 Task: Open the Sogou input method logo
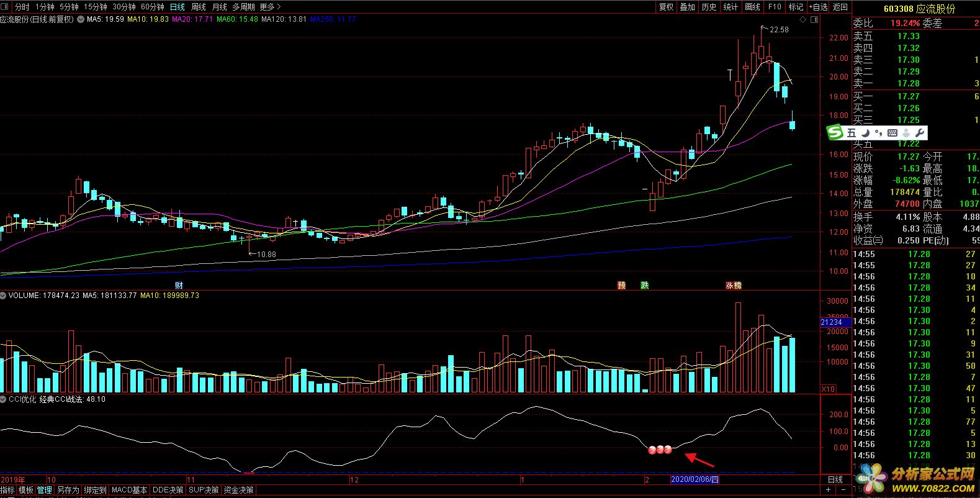tap(835, 133)
